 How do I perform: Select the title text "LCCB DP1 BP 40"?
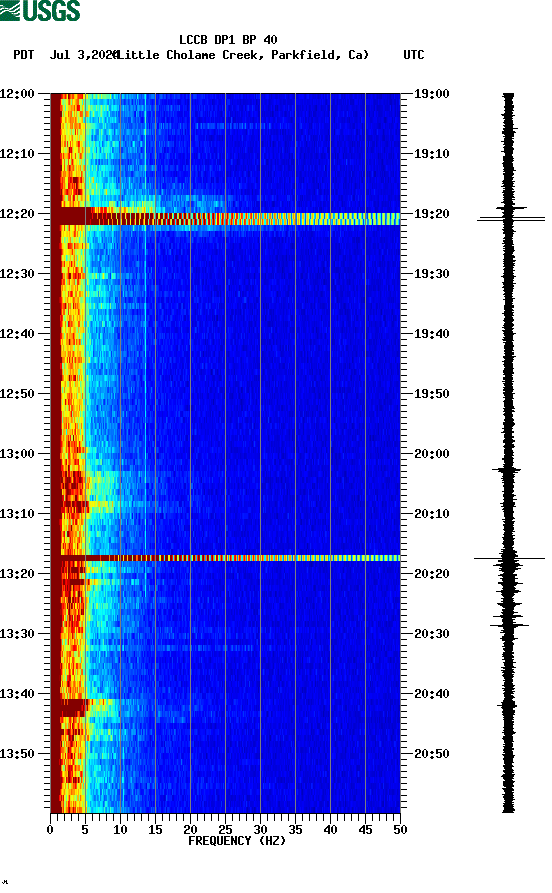(x=228, y=40)
